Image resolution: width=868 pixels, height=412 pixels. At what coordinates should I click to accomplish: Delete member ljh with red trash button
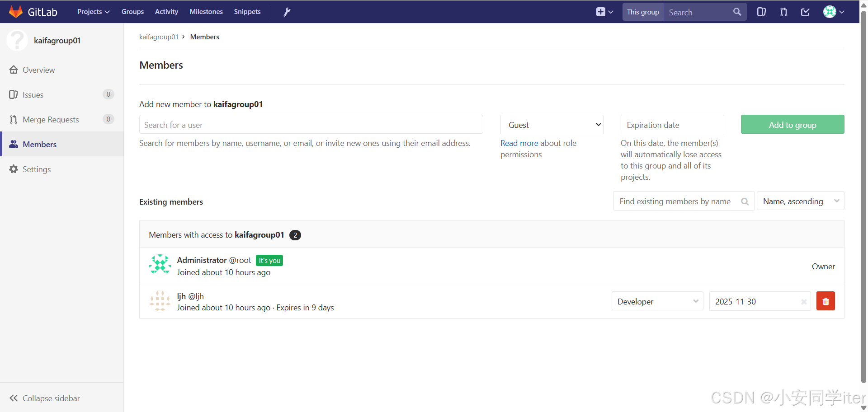click(x=826, y=301)
